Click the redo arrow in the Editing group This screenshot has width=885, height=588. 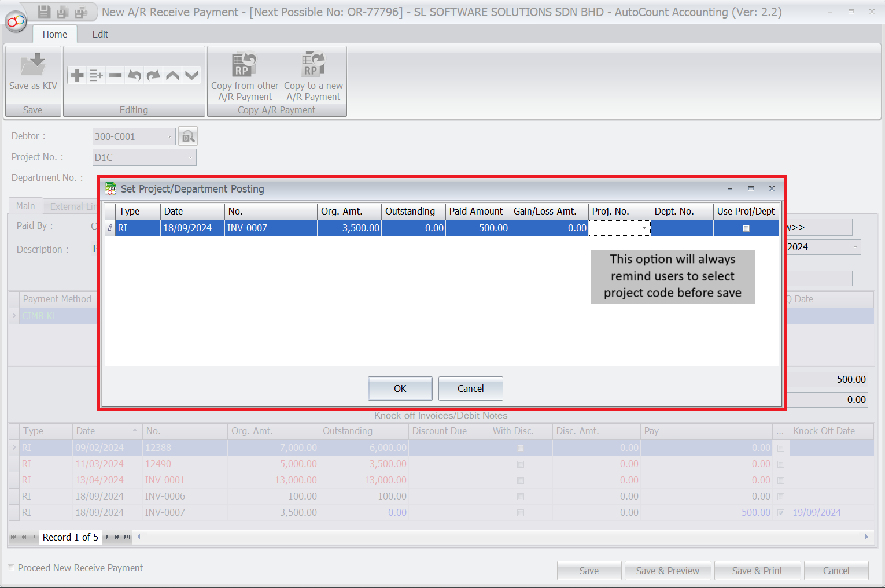(153, 75)
